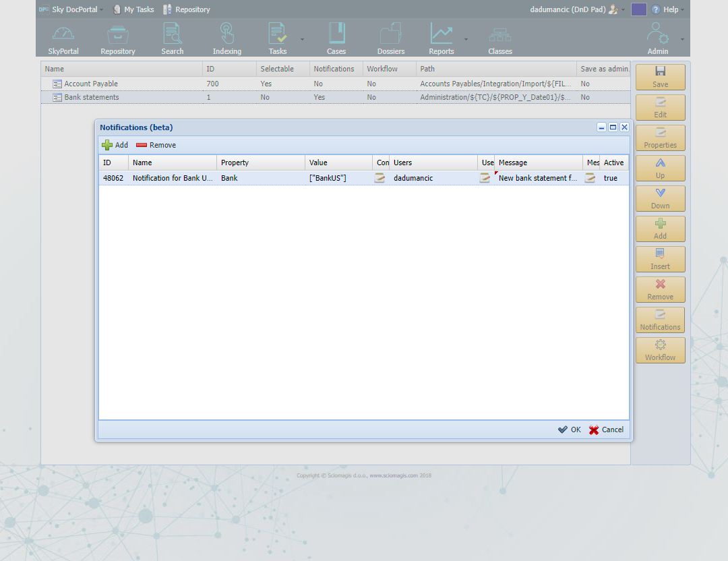Open the user account dropdown arrow
Image resolution: width=728 pixels, height=561 pixels.
[x=623, y=9]
